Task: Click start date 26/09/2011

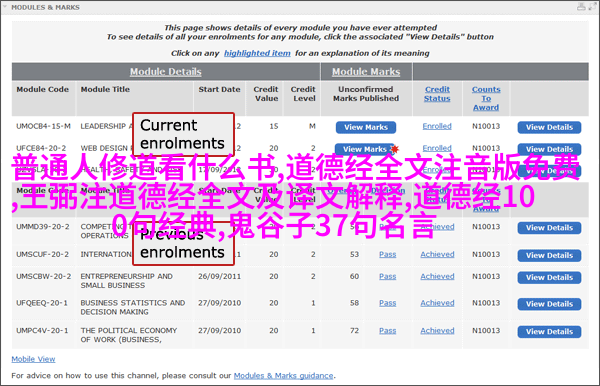Action: click(219, 276)
